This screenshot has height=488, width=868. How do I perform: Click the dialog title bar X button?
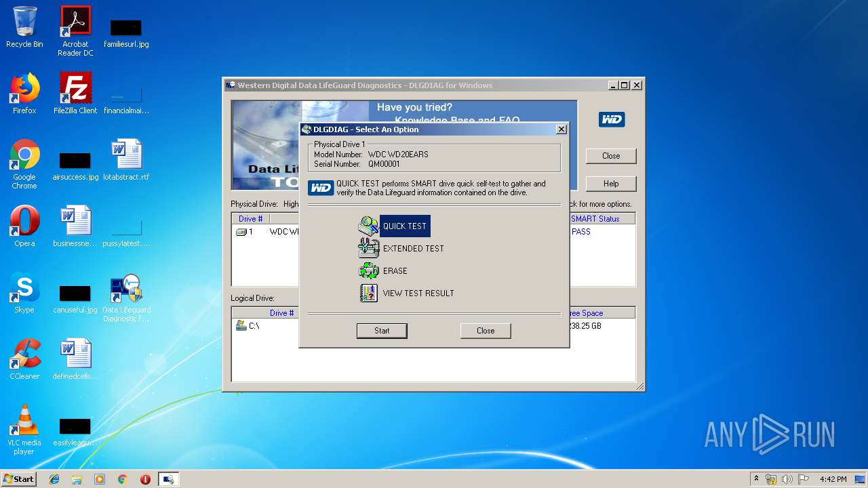click(x=561, y=129)
